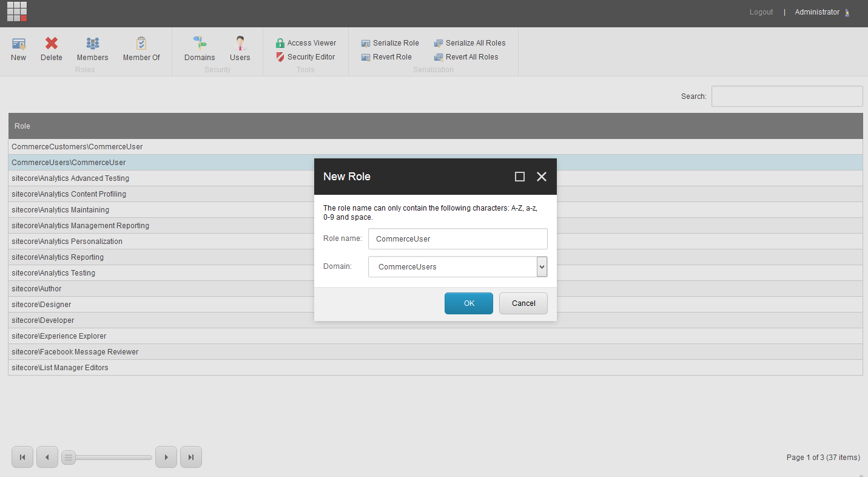Select sitecore\Analytics Personalization row
The image size is (868, 477).
coord(436,242)
